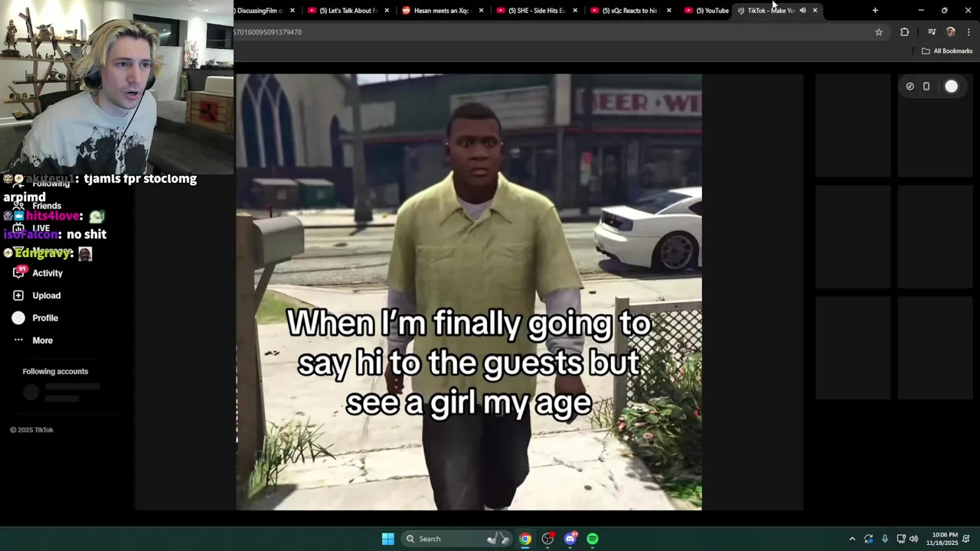
Task: Click the sync icon in system tray
Action: (x=868, y=539)
